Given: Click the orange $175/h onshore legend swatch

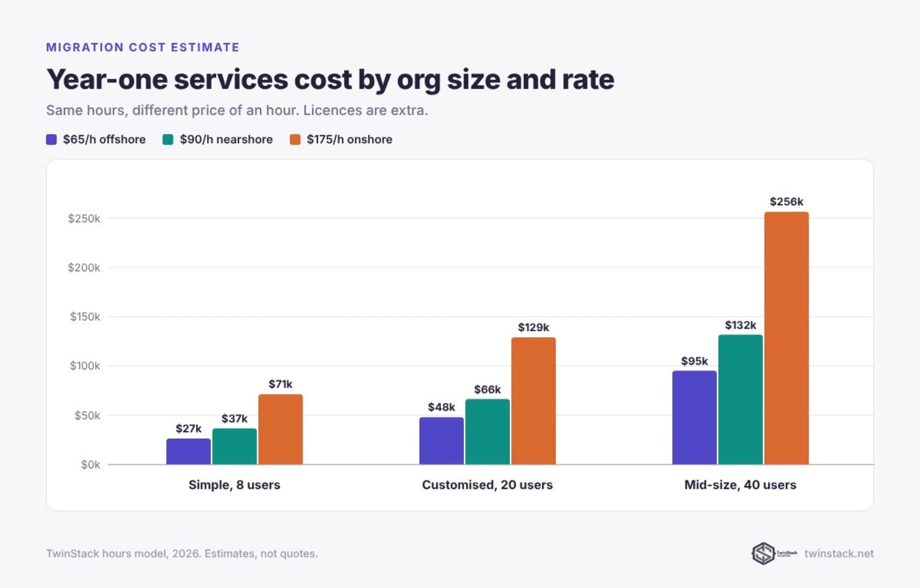Looking at the screenshot, I should (295, 139).
